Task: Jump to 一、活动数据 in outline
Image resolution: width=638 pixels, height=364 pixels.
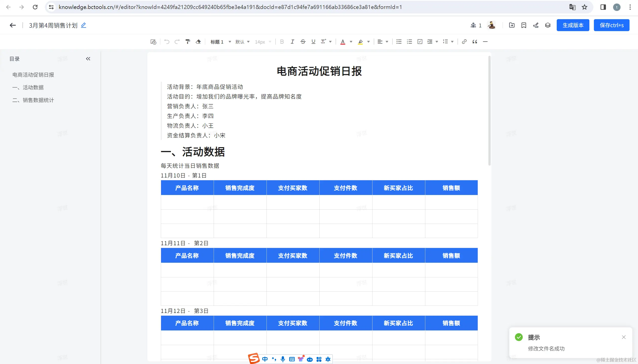Action: [x=33, y=87]
